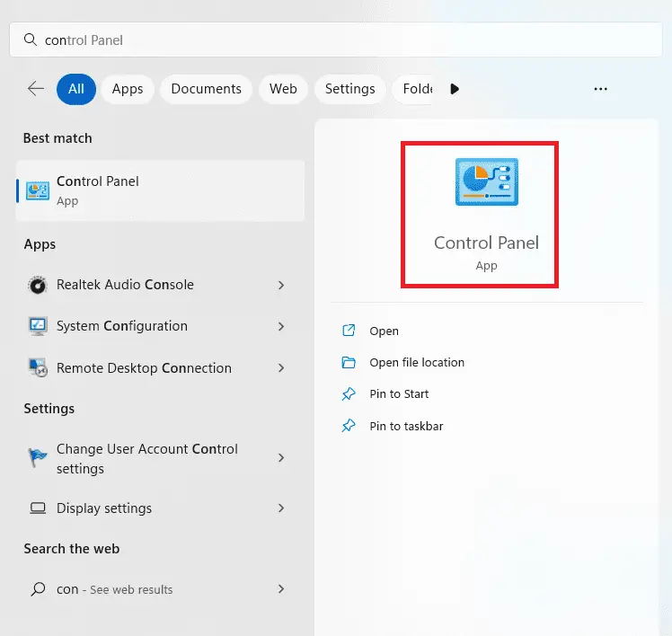Select the All filter tab
This screenshot has width=672, height=636.
(76, 89)
